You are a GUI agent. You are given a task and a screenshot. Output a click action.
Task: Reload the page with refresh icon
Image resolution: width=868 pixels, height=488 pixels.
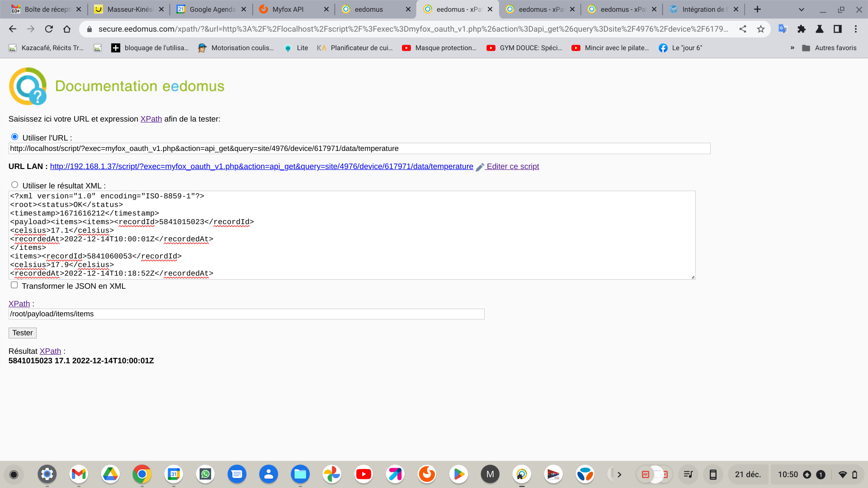(x=49, y=29)
